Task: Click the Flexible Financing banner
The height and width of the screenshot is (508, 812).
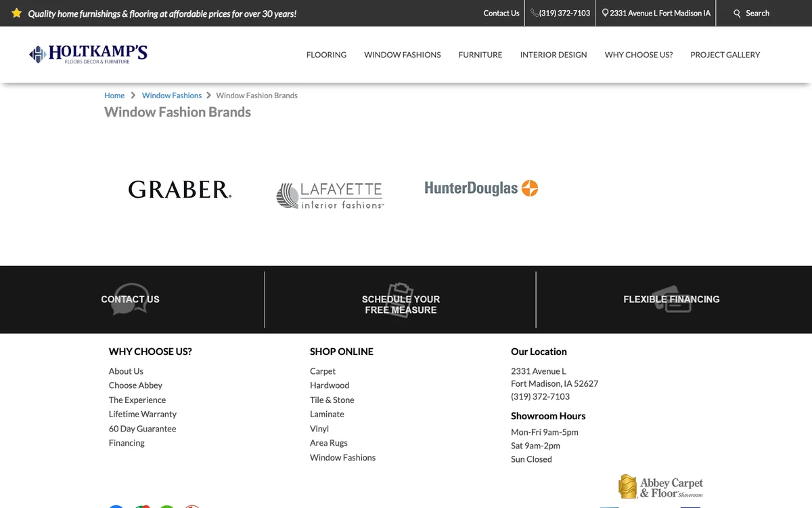Action: 671,299
